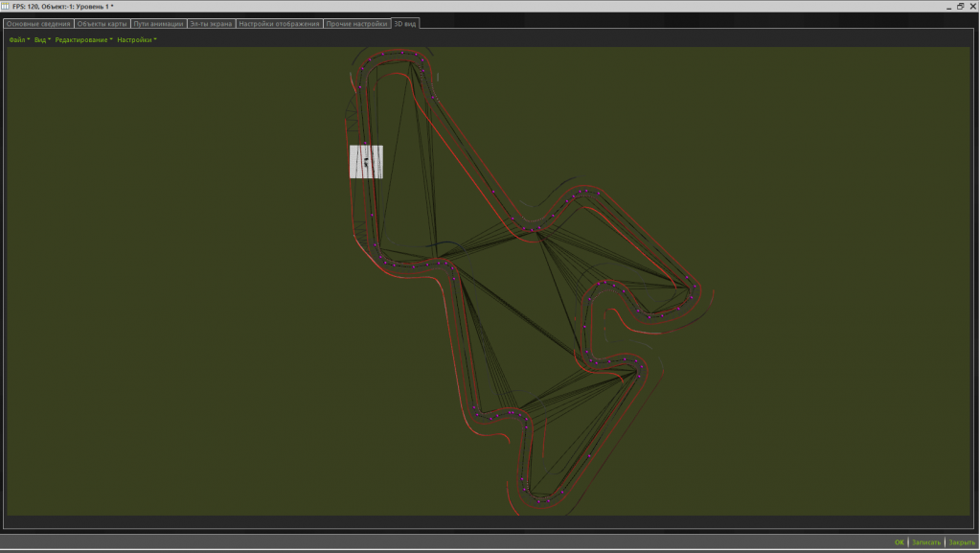Select the 3D вид tab

point(405,23)
